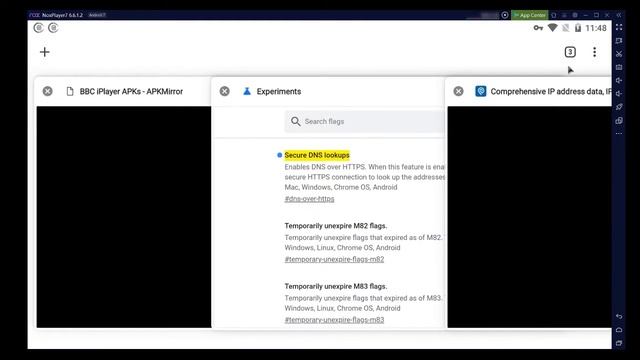Viewport: 640px width, 360px height.
Task: Close the BBC iPlayer APKs tab
Action: (x=47, y=91)
